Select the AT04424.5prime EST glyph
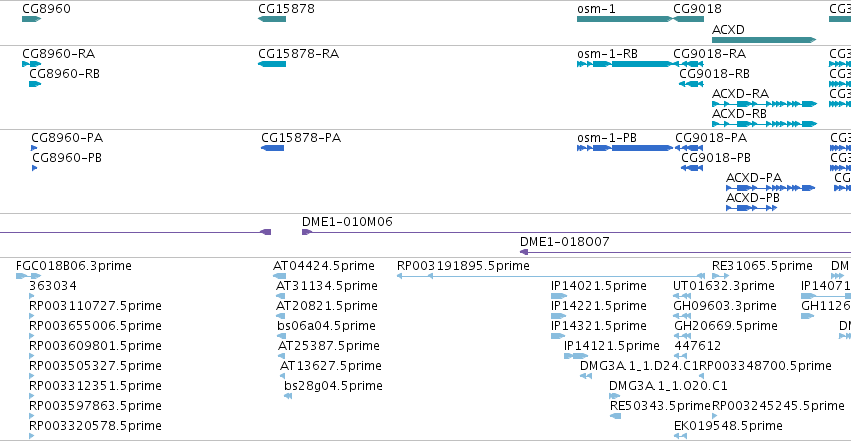 point(280,276)
